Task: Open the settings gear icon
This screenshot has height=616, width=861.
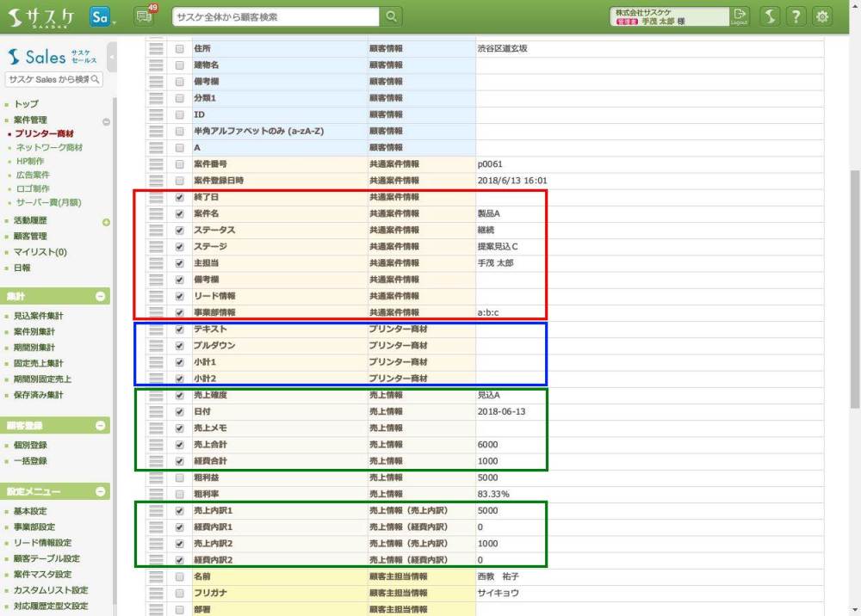Action: click(822, 16)
